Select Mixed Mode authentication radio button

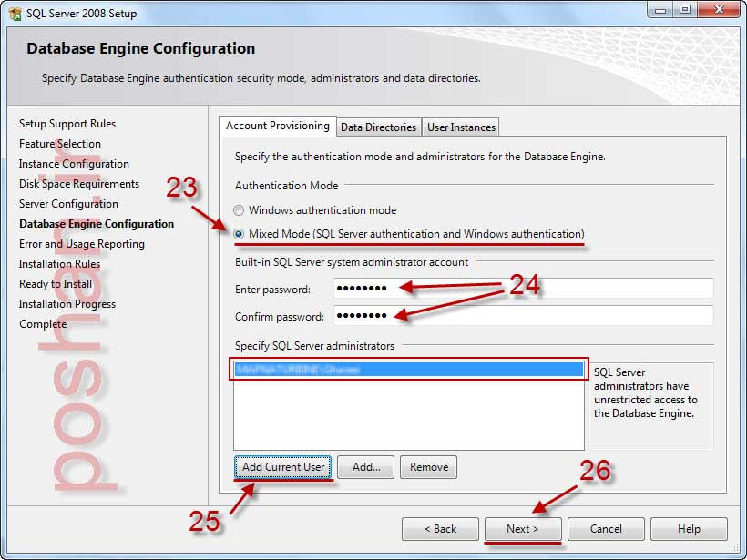tap(240, 234)
